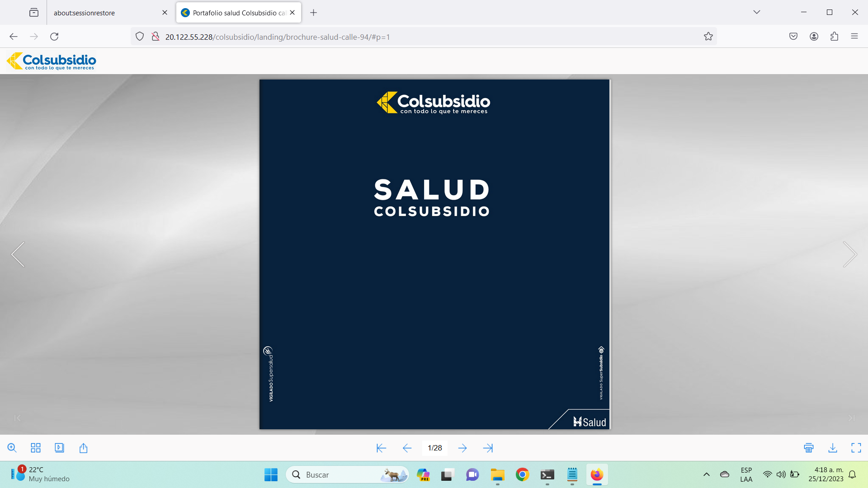Click the taskbar Buscar search box
The height and width of the screenshot is (488, 868).
pos(347,475)
